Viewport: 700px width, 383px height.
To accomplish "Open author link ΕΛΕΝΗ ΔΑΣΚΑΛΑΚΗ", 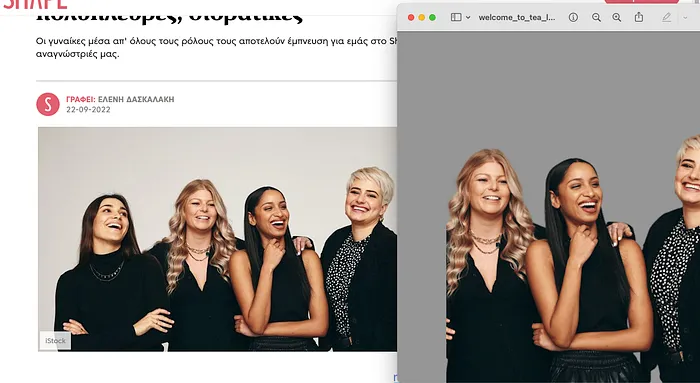I will pyautogui.click(x=136, y=99).
